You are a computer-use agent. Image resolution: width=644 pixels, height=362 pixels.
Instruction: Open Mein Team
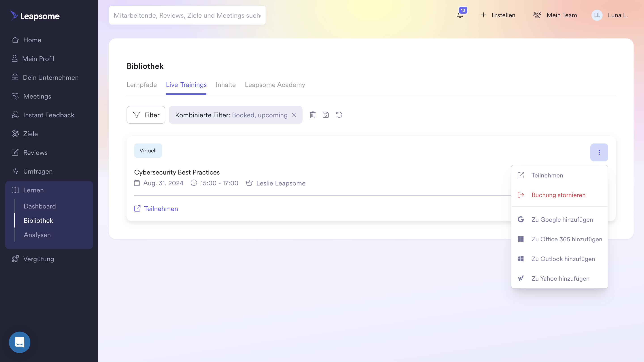[x=555, y=15]
